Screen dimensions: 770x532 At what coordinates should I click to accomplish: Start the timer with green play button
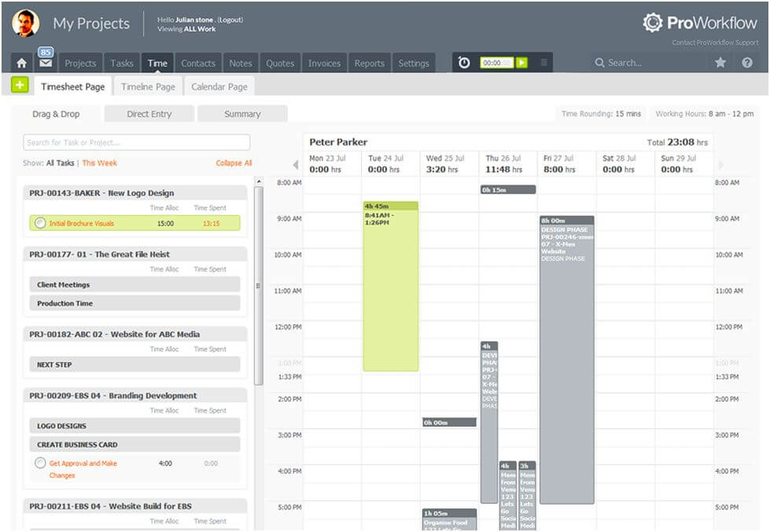(521, 63)
